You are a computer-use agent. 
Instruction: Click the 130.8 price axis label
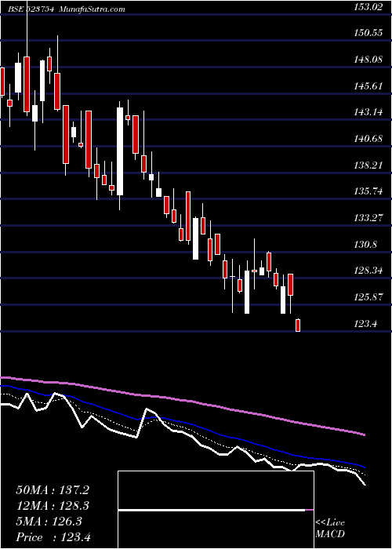(364, 244)
